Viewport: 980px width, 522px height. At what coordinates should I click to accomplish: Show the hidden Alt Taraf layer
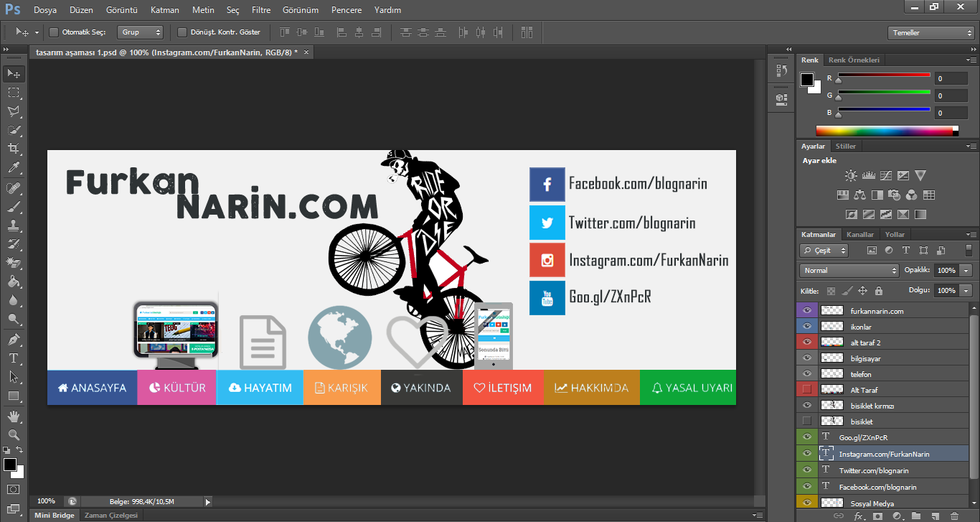pyautogui.click(x=807, y=390)
